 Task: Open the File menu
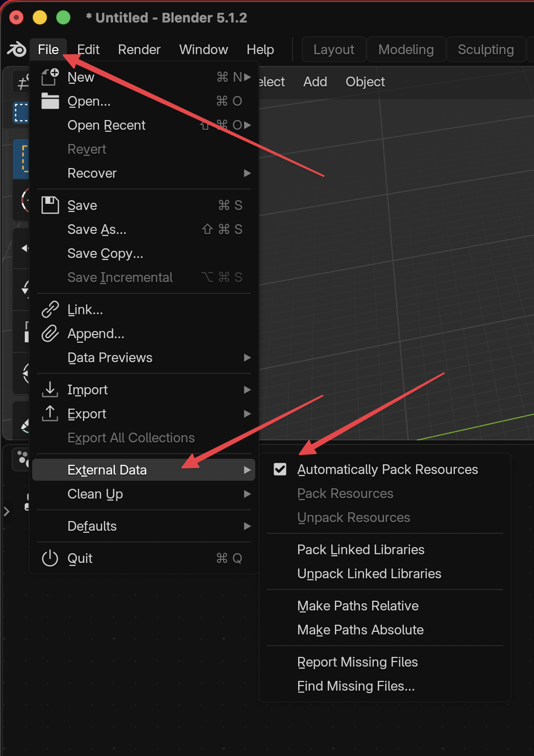click(x=48, y=50)
